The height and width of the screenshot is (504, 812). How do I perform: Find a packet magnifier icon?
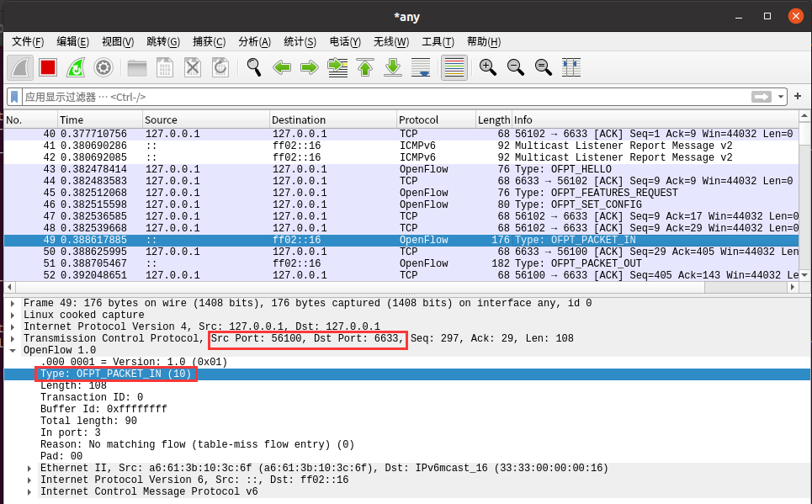pos(254,68)
